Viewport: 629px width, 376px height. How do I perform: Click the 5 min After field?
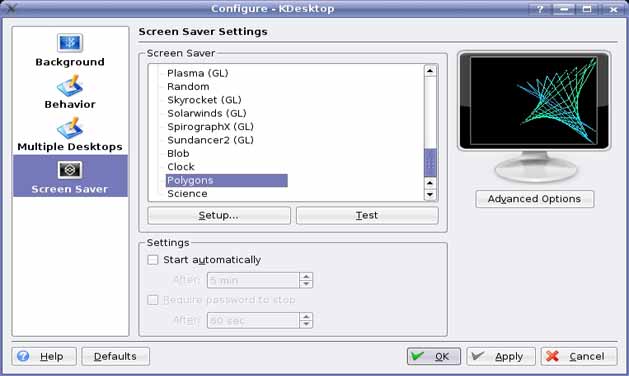click(x=253, y=280)
